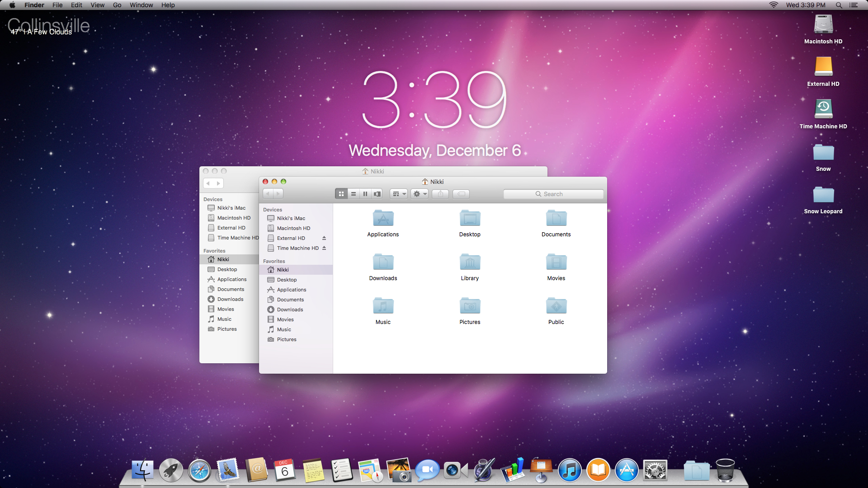Screen dimensions: 868x488
Task: Open Contacts address book in Dock
Action: pos(256,470)
